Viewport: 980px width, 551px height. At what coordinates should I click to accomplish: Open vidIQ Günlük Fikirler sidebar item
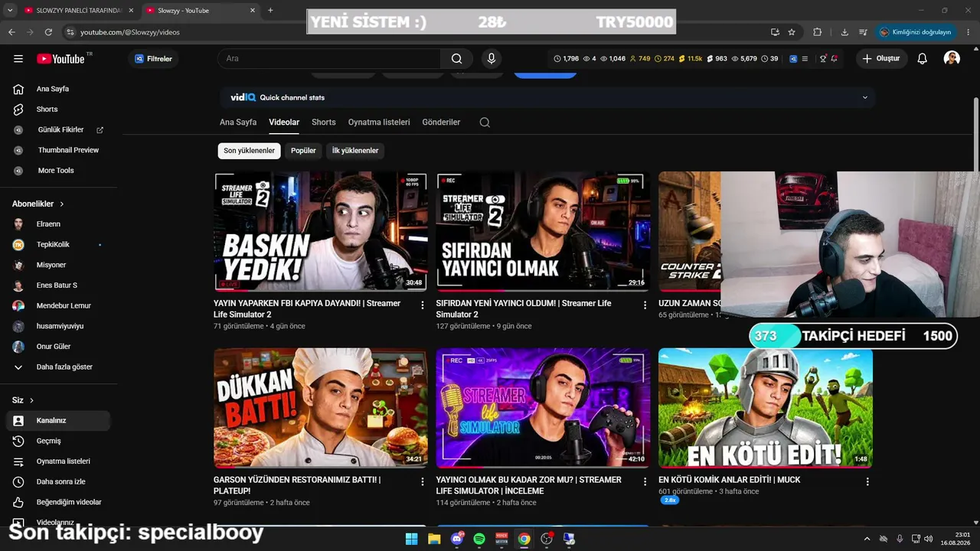point(61,130)
